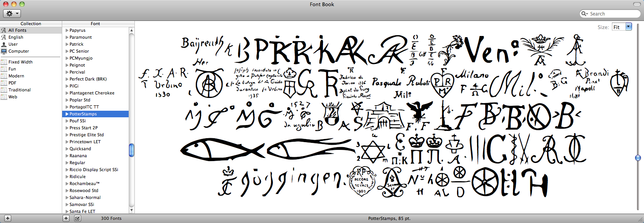Click the Fixed Width collection icon
Viewport: 644px width, 223px height.
tap(4, 62)
